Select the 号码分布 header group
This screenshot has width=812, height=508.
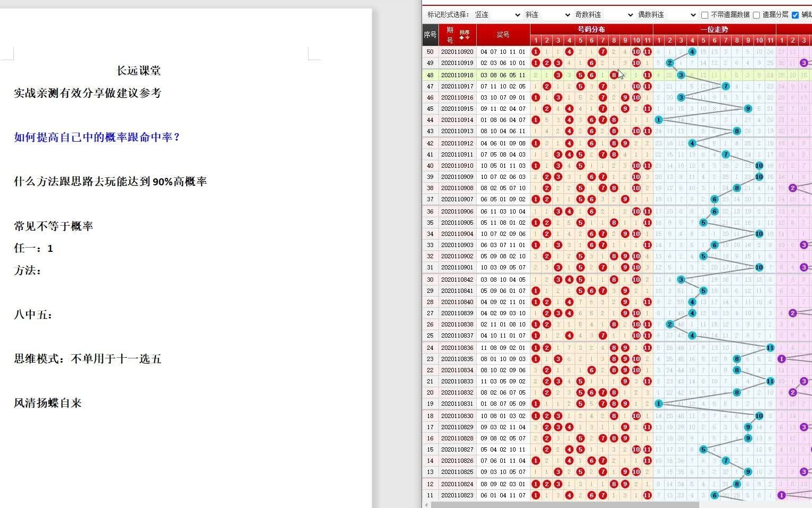(591, 29)
